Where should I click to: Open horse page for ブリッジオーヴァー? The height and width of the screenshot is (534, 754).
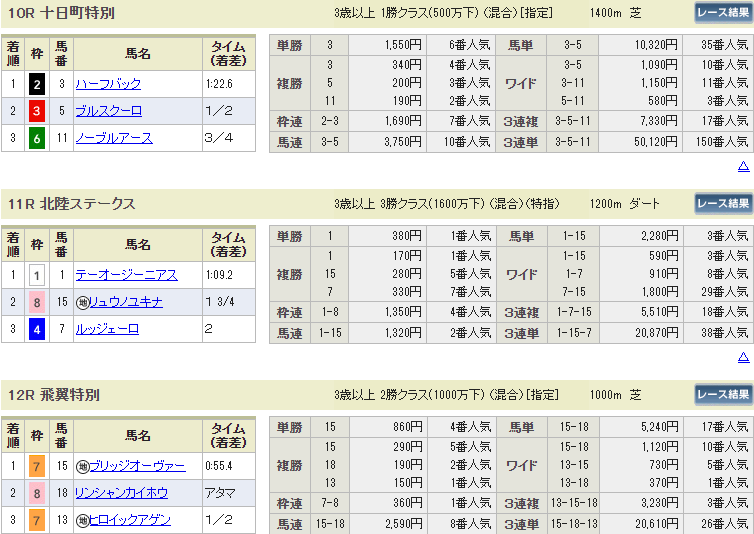(138, 466)
